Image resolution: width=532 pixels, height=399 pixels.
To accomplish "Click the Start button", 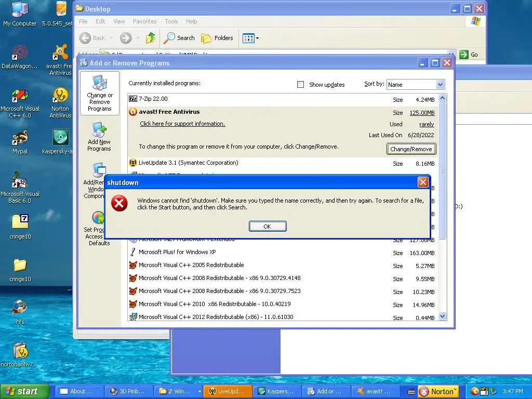I will point(24,391).
